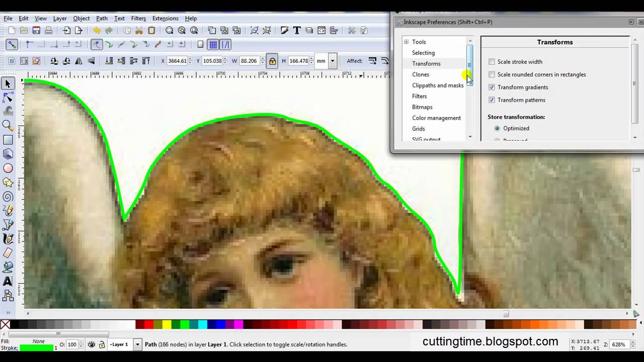Select the Pencil freehand tool
The height and width of the screenshot is (362, 644).
click(x=8, y=211)
